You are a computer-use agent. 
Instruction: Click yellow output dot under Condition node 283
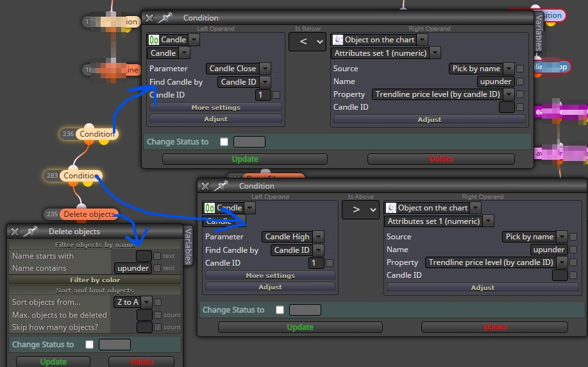[88, 183]
